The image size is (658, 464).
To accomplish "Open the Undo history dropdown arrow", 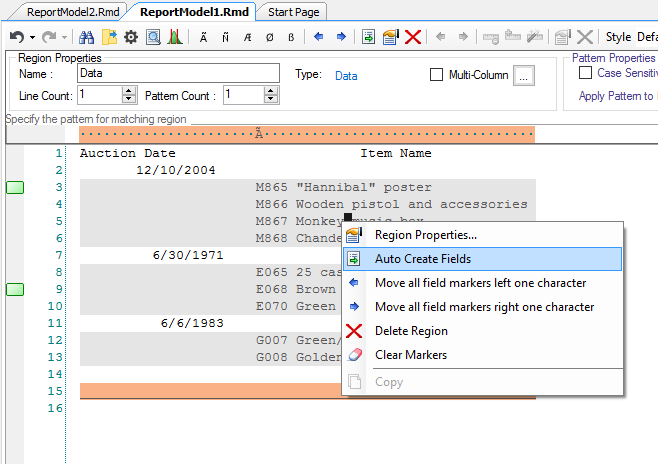I will tap(30, 37).
